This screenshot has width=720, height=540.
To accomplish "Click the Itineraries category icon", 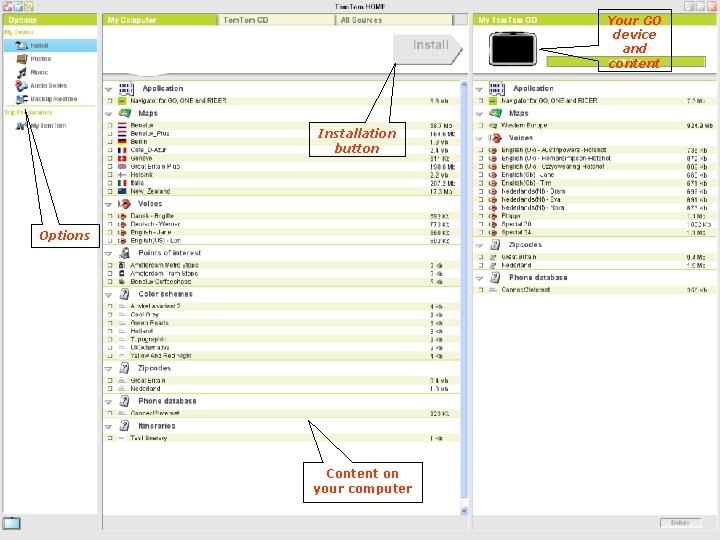I will (x=124, y=426).
